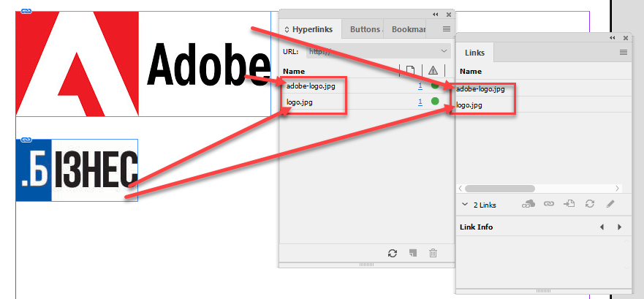The image size is (644, 299).
Task: Go to page 1 link for adobe-logo.jpg
Action: pyautogui.click(x=420, y=86)
